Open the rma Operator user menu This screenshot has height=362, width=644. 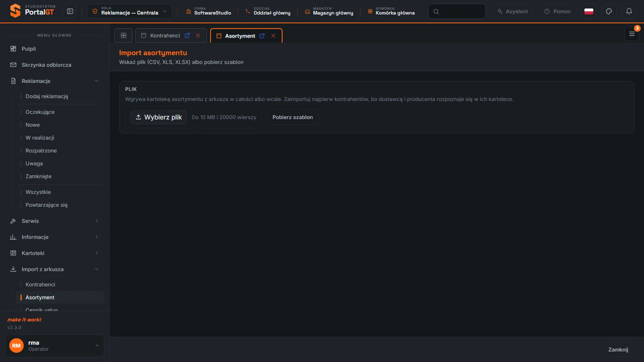(x=54, y=346)
